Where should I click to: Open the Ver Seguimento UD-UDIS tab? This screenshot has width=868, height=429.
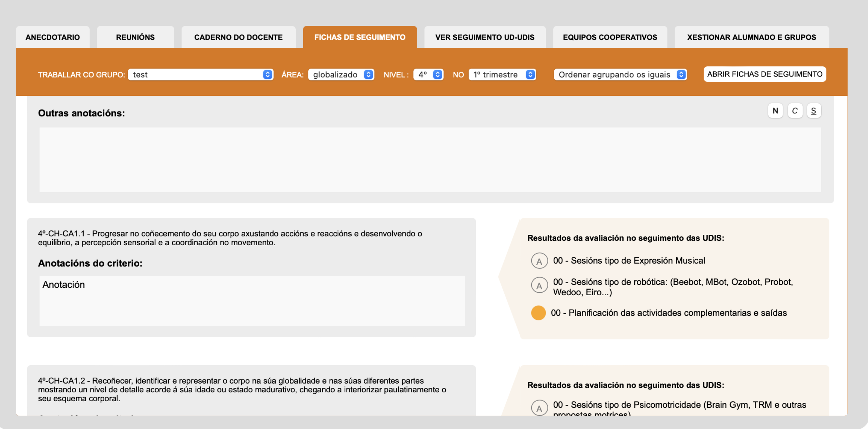485,37
